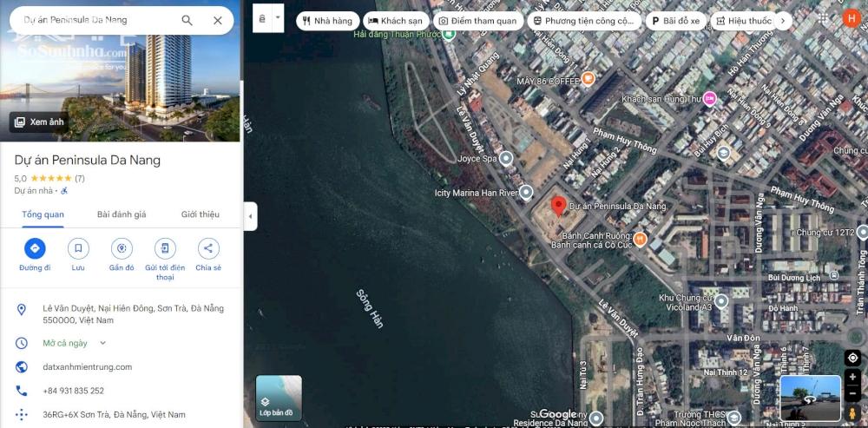Click the Sông Hàn river label
This screenshot has height=428, width=868.
370,308
